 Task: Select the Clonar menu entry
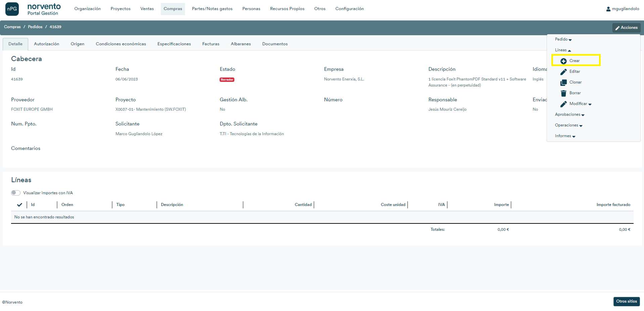pyautogui.click(x=576, y=82)
